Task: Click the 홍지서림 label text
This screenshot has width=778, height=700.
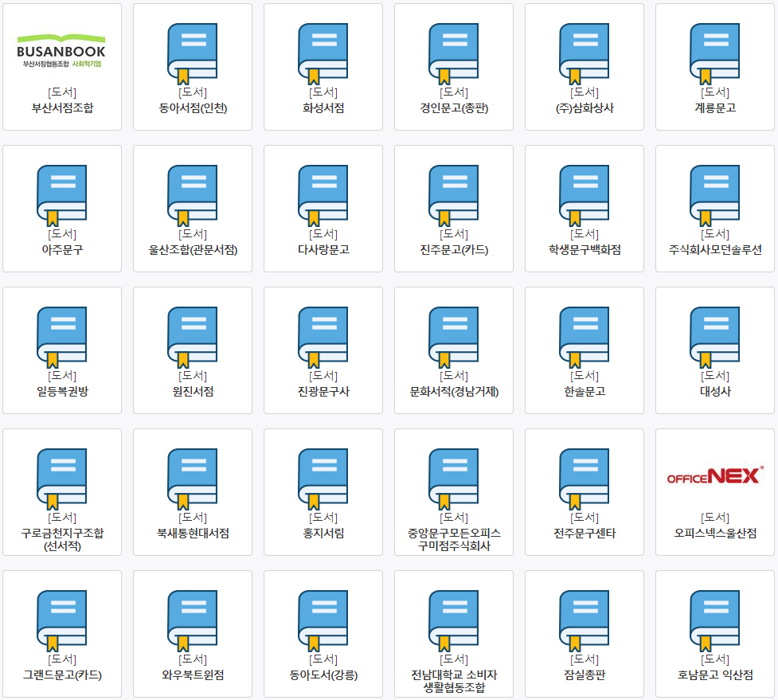Action: coord(323,534)
